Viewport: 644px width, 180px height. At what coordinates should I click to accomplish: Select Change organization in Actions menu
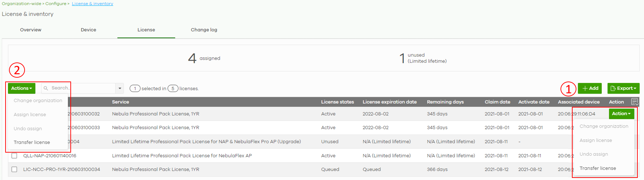[38, 101]
